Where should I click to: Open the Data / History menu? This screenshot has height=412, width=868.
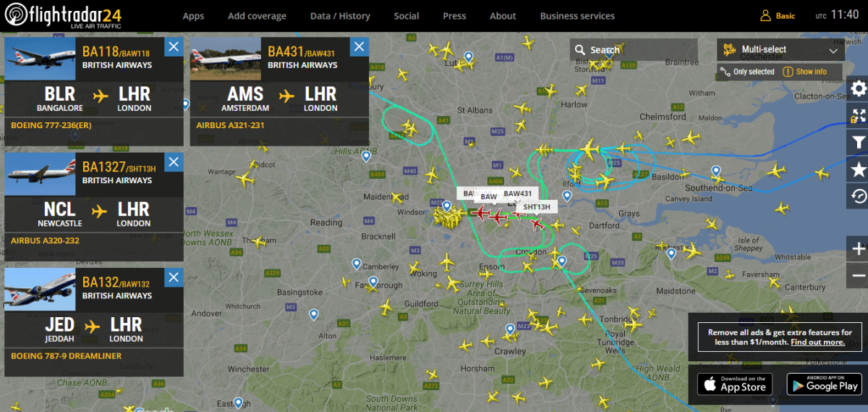pos(340,16)
